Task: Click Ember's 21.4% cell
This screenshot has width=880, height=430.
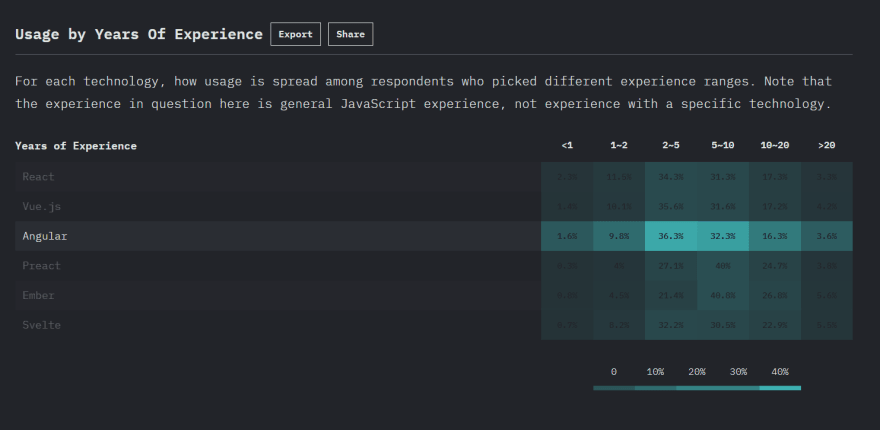Action: [x=671, y=295]
